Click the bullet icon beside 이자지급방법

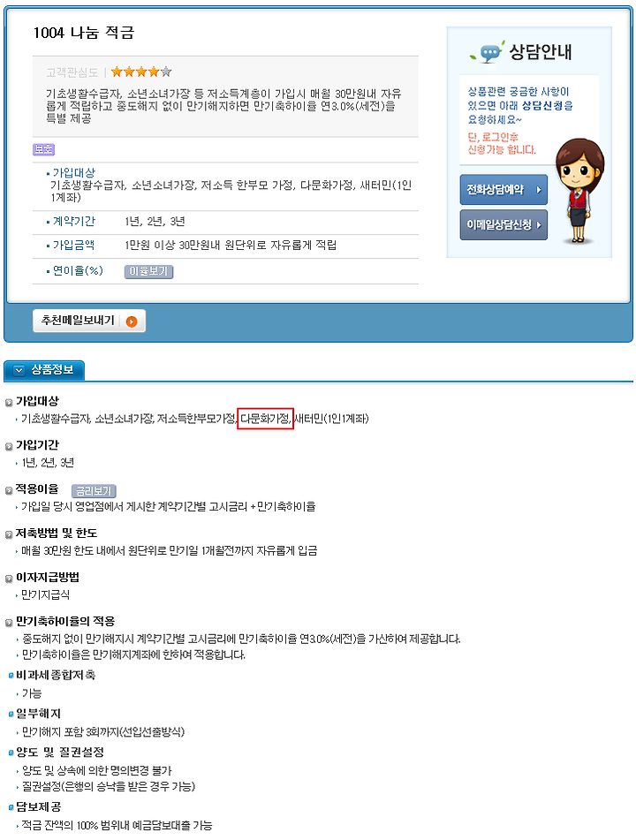[9, 578]
